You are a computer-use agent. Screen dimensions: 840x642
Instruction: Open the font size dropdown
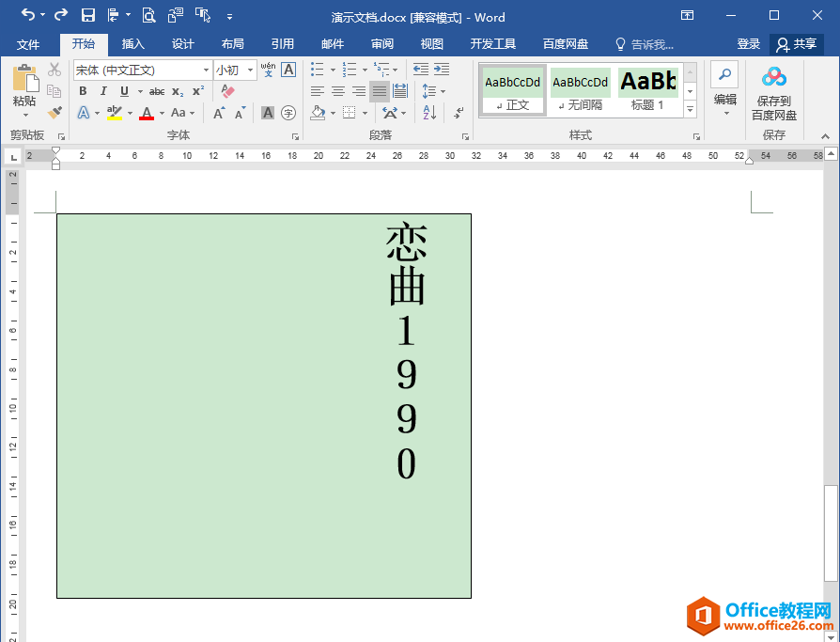click(250, 70)
